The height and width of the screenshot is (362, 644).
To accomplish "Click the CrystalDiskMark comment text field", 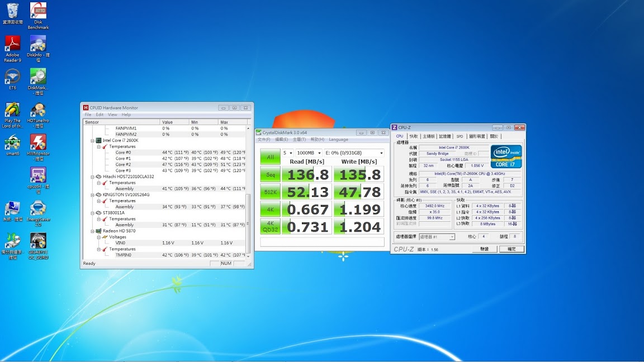I will pos(323,242).
